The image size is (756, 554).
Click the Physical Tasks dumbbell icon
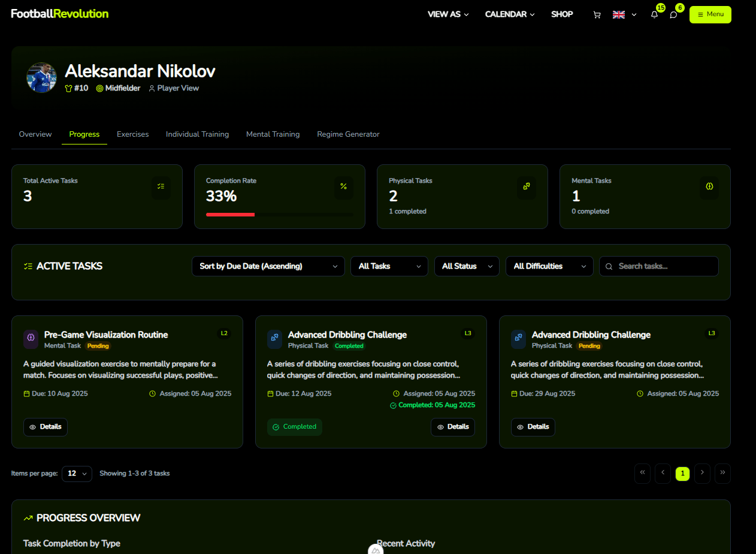point(526,186)
